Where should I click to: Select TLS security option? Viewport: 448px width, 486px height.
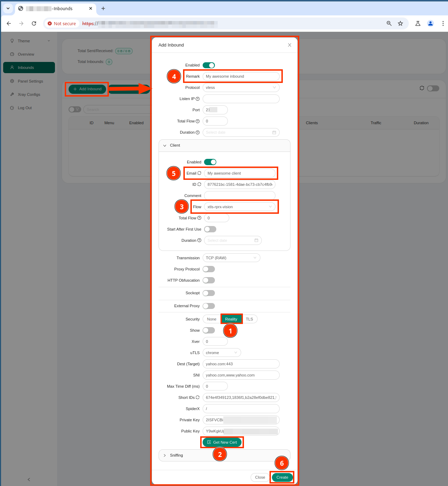(249, 319)
